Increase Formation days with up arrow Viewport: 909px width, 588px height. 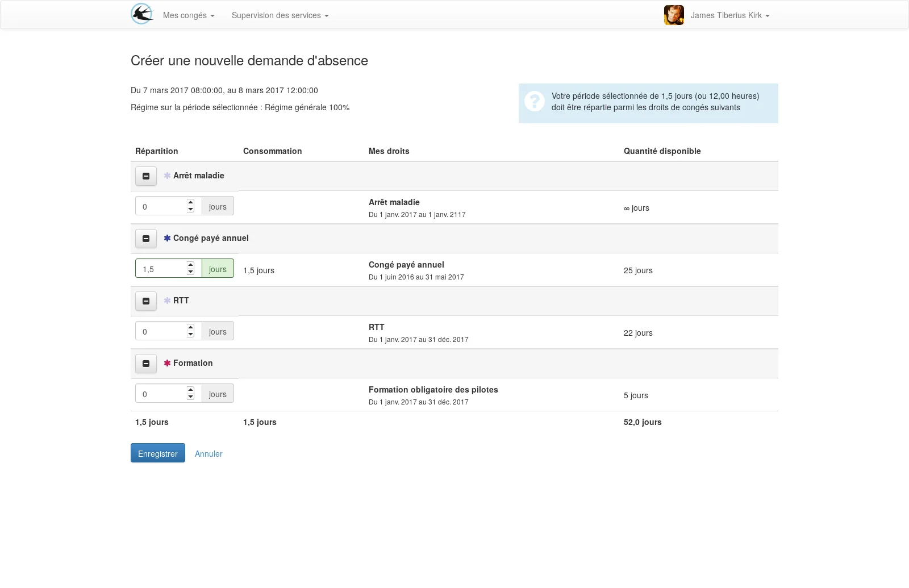click(191, 390)
